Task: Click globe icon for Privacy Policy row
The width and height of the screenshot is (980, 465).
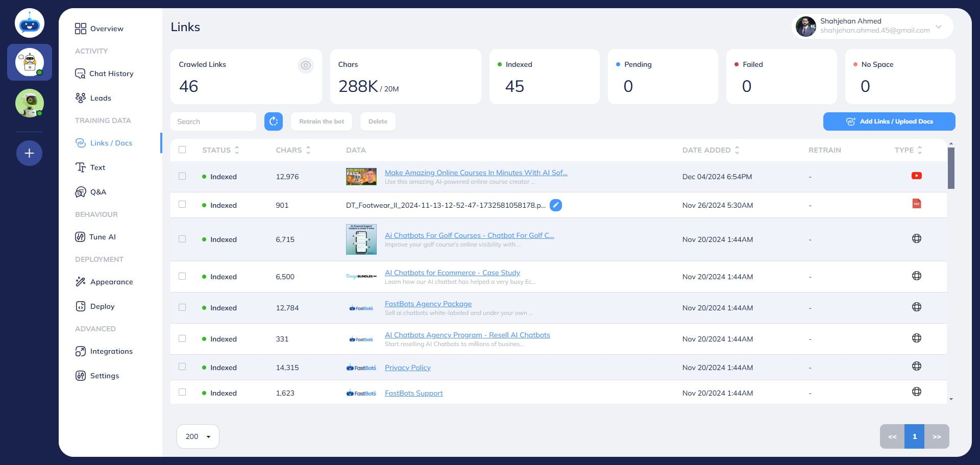Action: [x=916, y=366]
